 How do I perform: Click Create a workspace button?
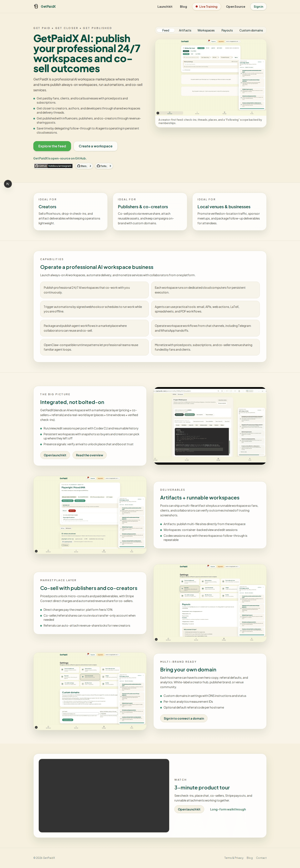[x=96, y=146]
